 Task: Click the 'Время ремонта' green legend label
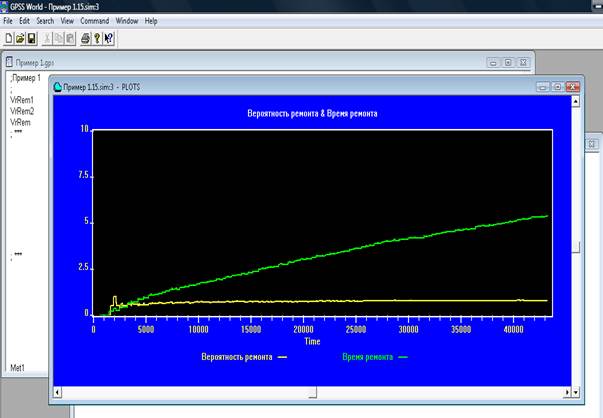[368, 357]
